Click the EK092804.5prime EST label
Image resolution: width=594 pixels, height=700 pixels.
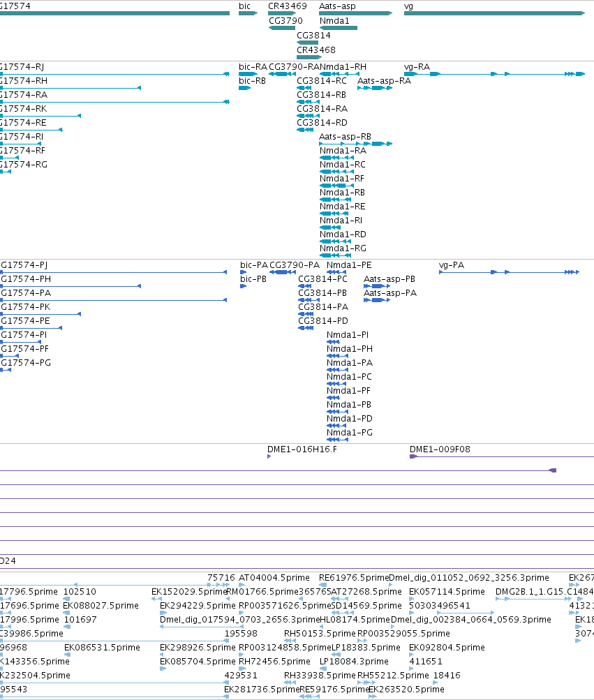(447, 648)
